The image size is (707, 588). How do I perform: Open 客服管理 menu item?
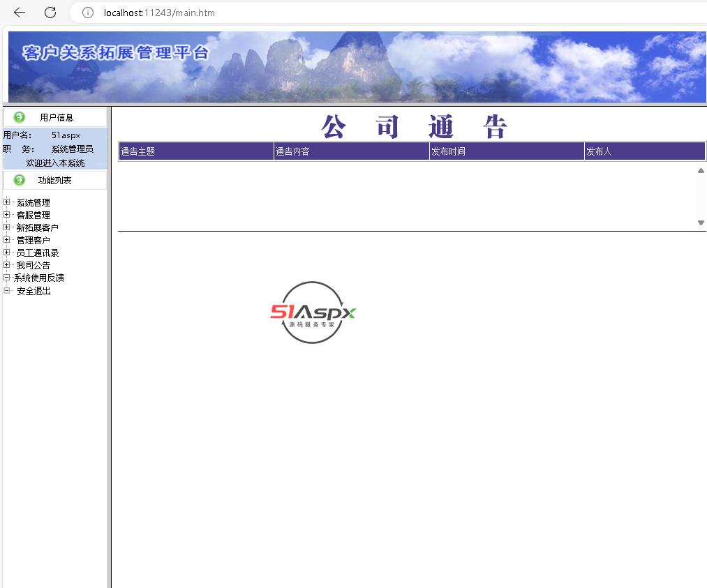point(34,216)
